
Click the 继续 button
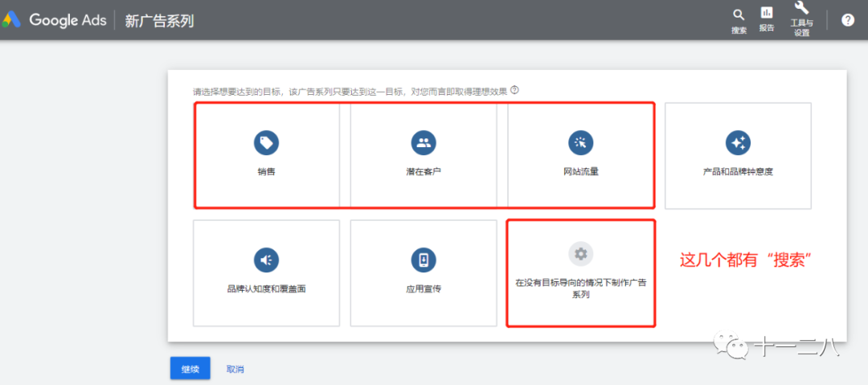pos(190,368)
